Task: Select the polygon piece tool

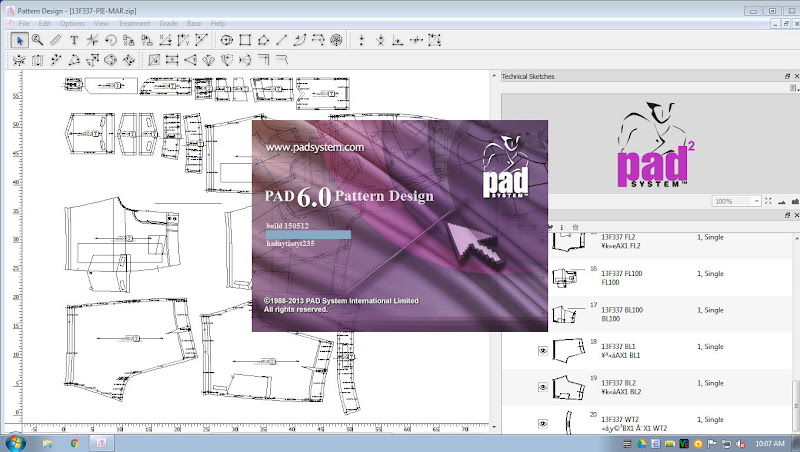Action: click(x=263, y=40)
